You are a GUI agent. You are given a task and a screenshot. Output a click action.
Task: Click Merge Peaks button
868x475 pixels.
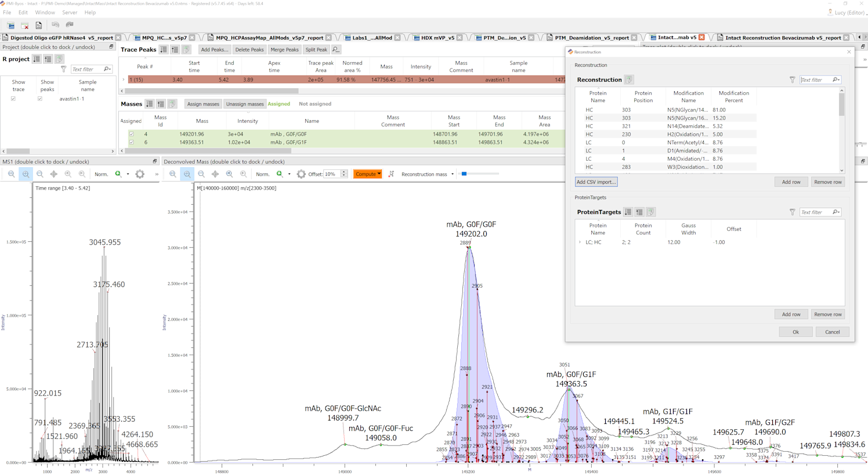(x=284, y=50)
